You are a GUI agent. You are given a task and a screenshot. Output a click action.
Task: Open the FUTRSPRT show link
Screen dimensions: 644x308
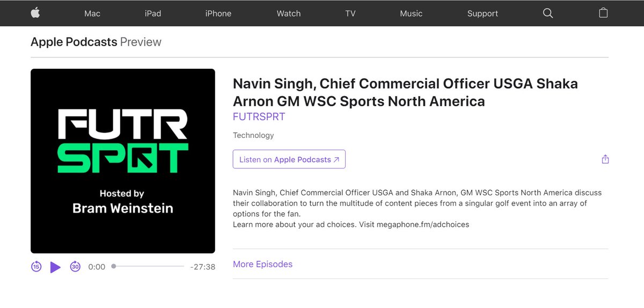tap(259, 116)
